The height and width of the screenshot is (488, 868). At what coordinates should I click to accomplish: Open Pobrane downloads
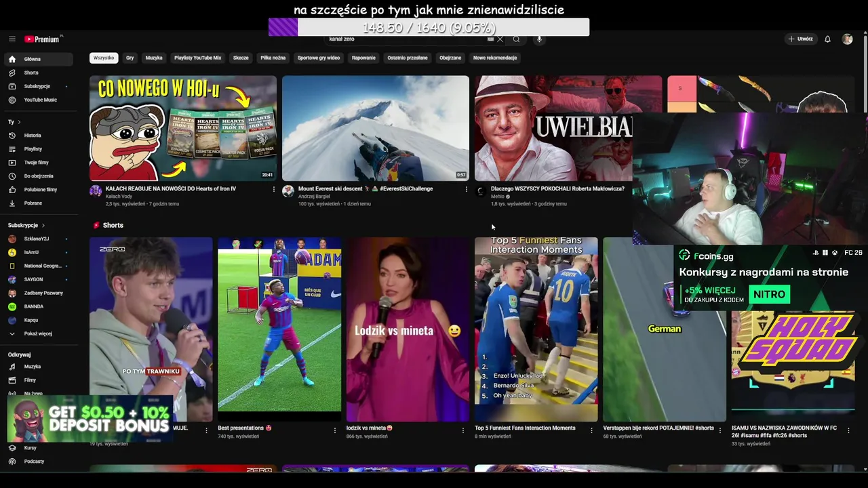coord(39,203)
